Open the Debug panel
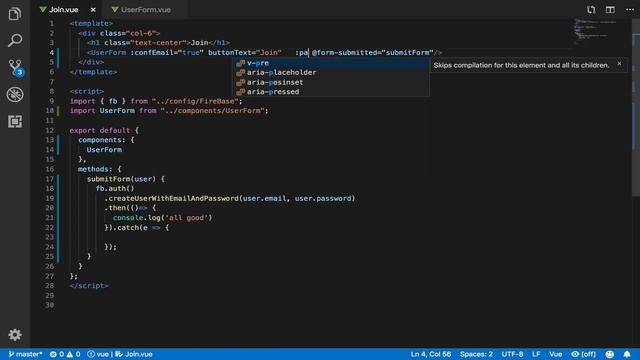 (x=15, y=95)
